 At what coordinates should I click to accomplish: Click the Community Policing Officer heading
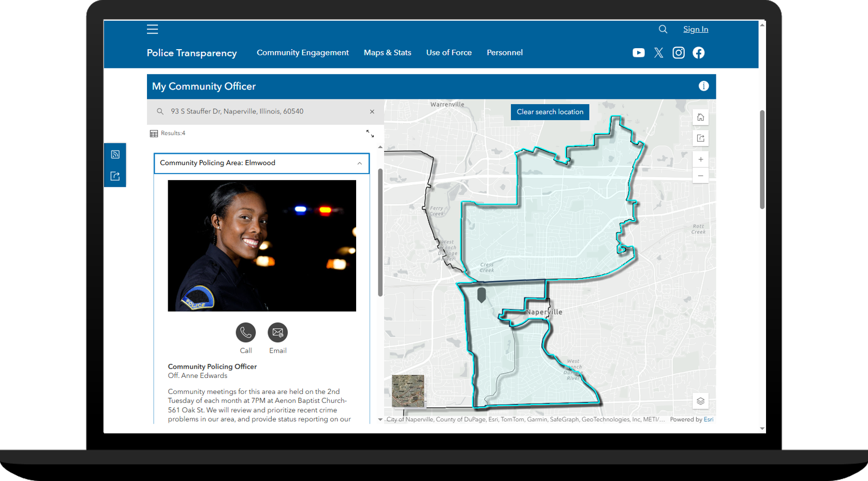(212, 367)
